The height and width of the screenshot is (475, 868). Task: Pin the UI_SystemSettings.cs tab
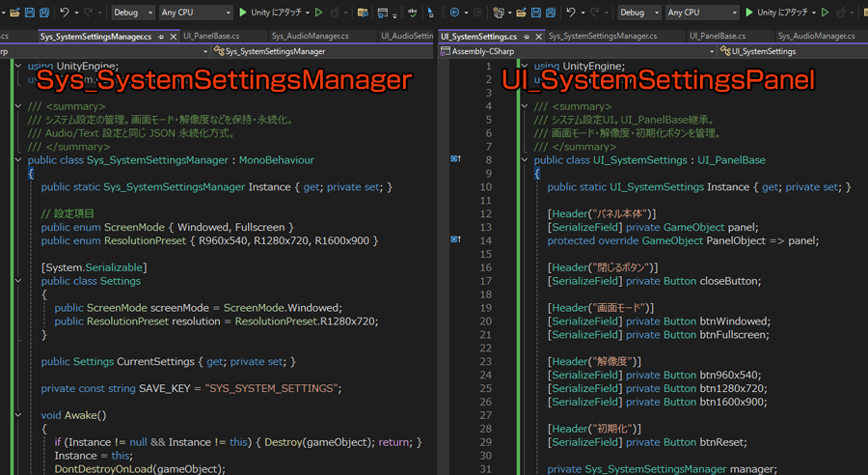pyautogui.click(x=527, y=36)
